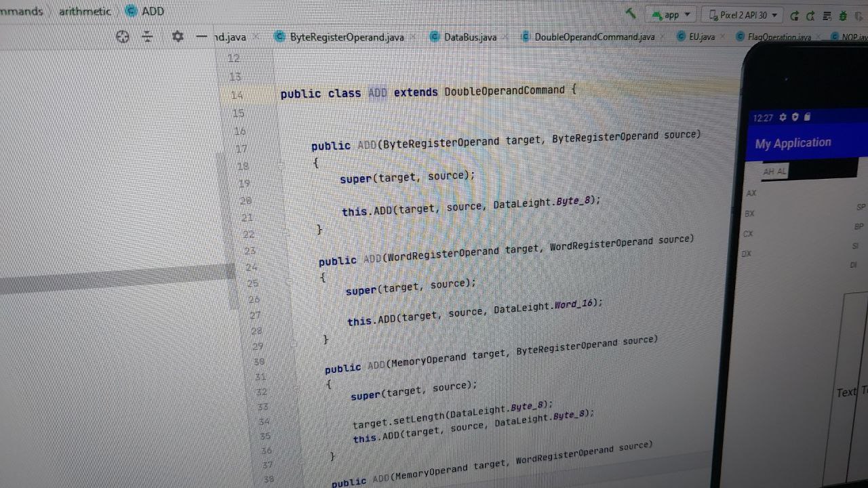
Task: Close the ByteRegisterOperand.java tab
Action: click(x=411, y=37)
